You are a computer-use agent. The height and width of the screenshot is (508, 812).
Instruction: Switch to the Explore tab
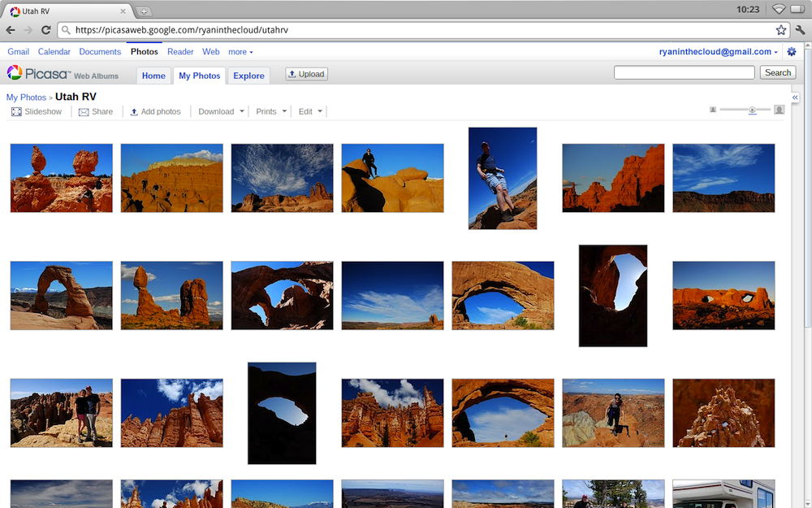(248, 76)
